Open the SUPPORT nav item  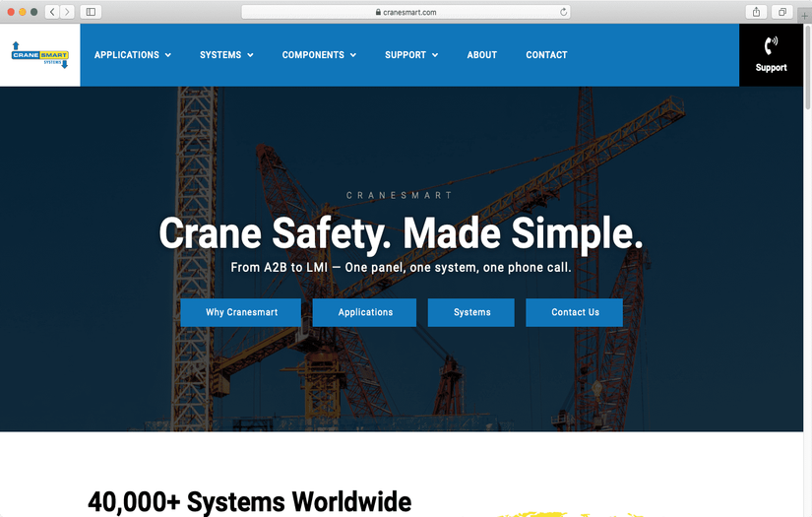pos(406,55)
